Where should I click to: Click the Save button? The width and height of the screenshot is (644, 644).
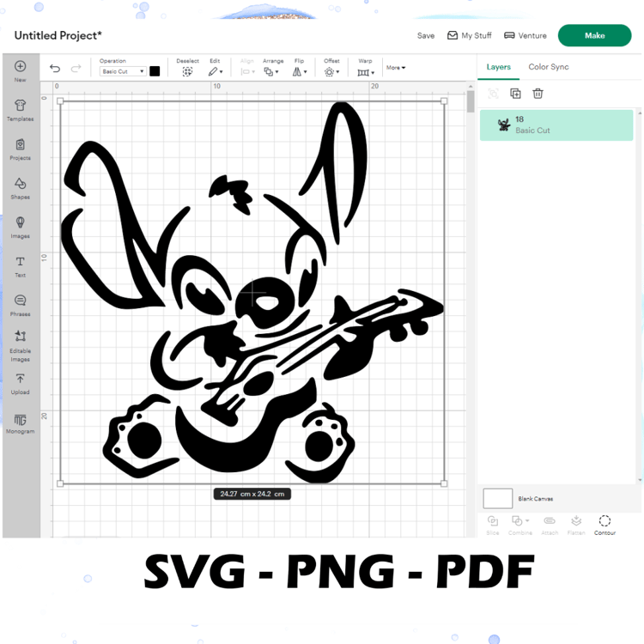(426, 36)
